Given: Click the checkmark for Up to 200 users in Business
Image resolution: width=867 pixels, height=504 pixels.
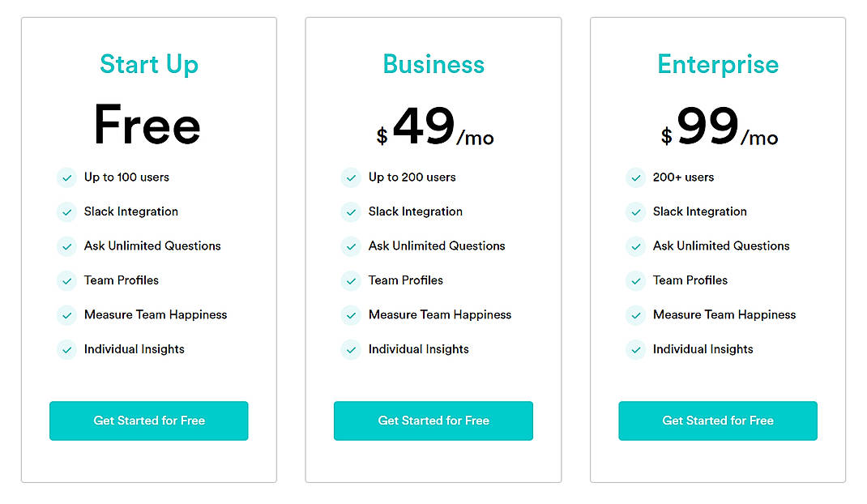Looking at the screenshot, I should [351, 177].
